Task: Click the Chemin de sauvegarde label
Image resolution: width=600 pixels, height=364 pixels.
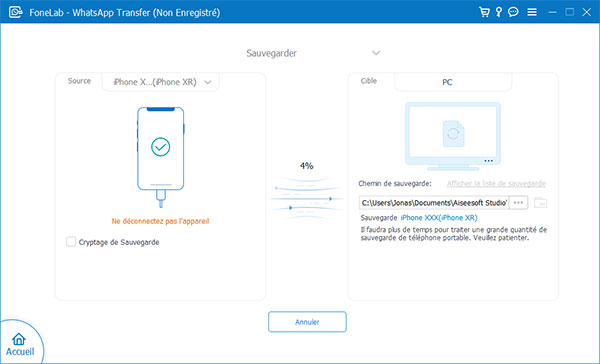Action: pos(395,184)
